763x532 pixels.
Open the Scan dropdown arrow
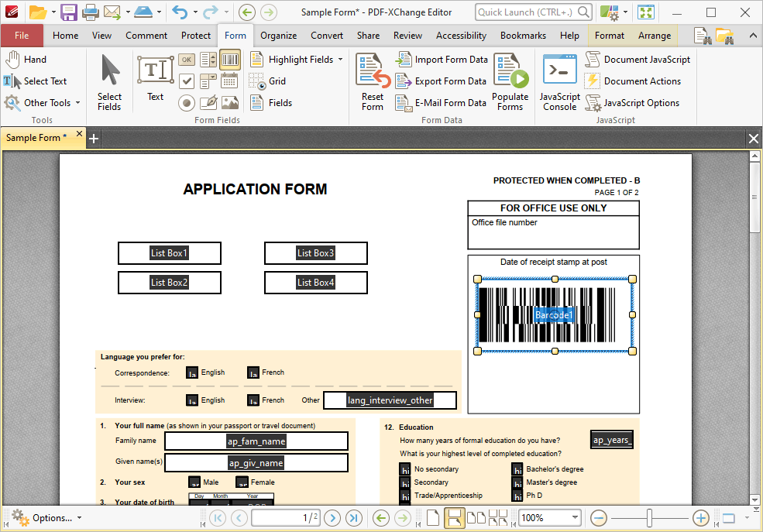(159, 12)
